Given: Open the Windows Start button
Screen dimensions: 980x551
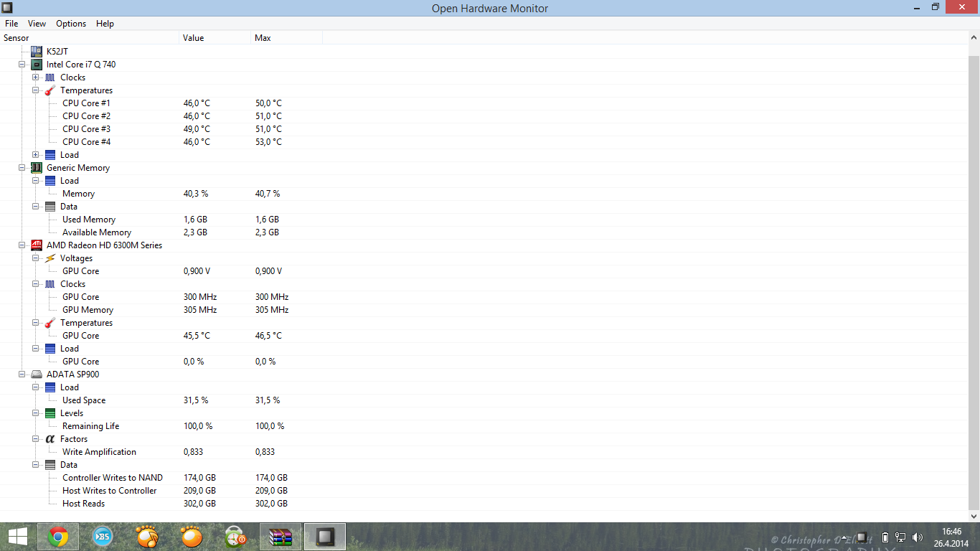Looking at the screenshot, I should [18, 537].
